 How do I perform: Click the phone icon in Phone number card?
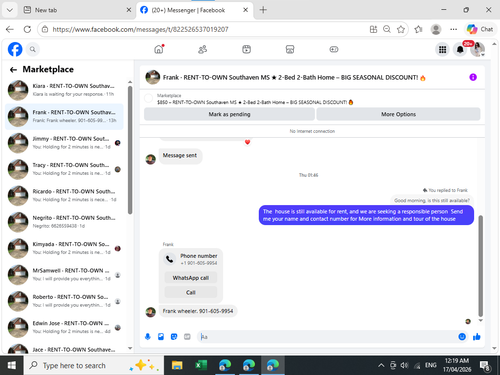click(x=170, y=259)
